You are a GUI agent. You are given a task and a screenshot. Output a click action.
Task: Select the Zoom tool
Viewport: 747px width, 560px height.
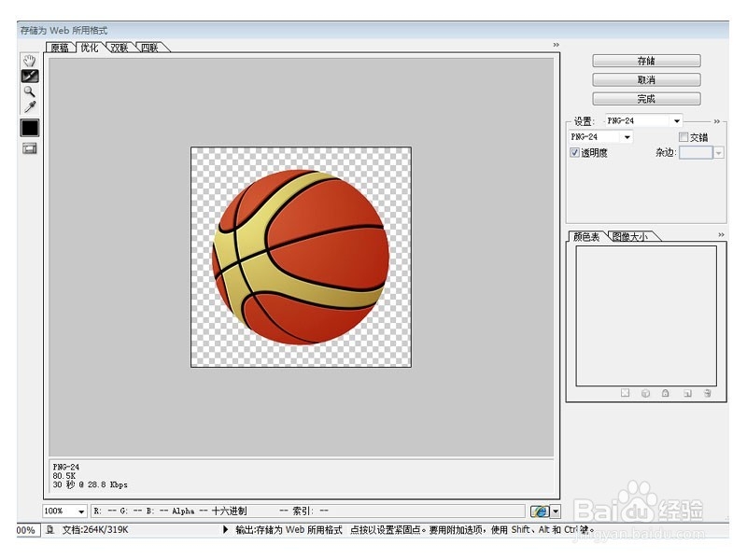click(x=30, y=91)
